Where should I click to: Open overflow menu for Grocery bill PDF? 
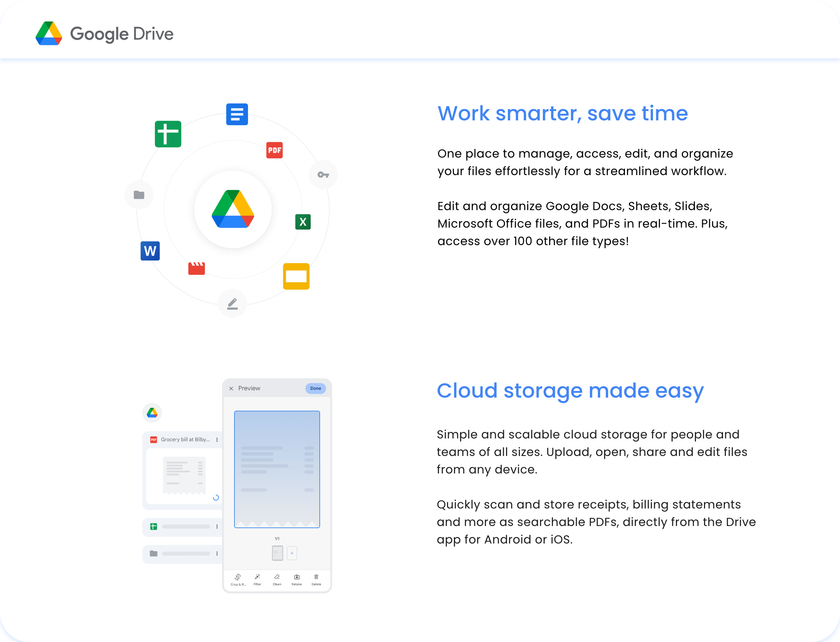click(x=217, y=440)
